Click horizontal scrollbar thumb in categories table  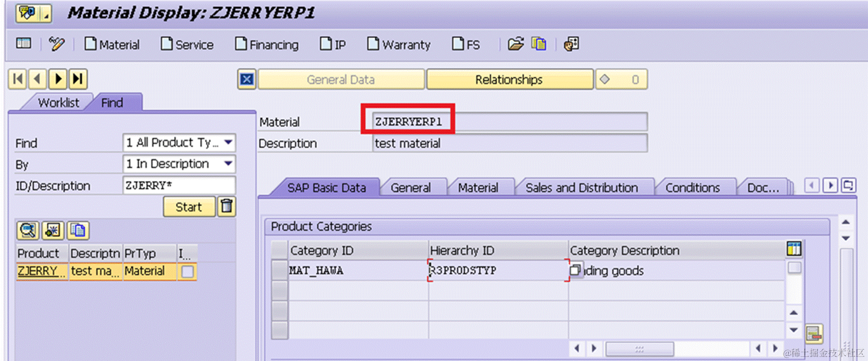click(639, 349)
